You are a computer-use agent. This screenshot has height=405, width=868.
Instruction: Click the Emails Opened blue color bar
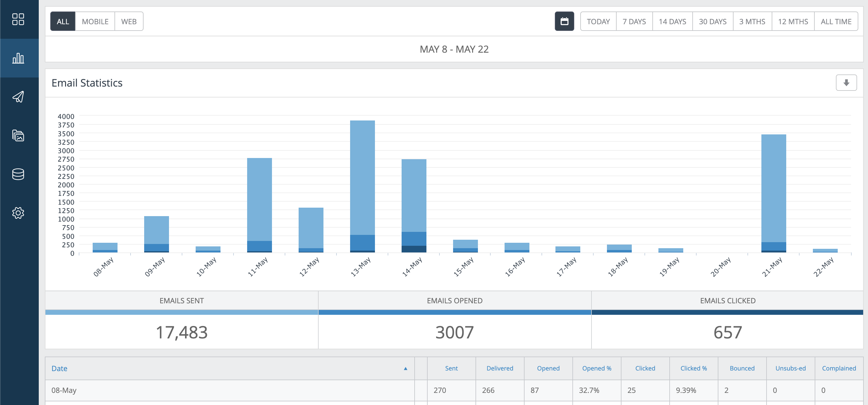(x=454, y=312)
